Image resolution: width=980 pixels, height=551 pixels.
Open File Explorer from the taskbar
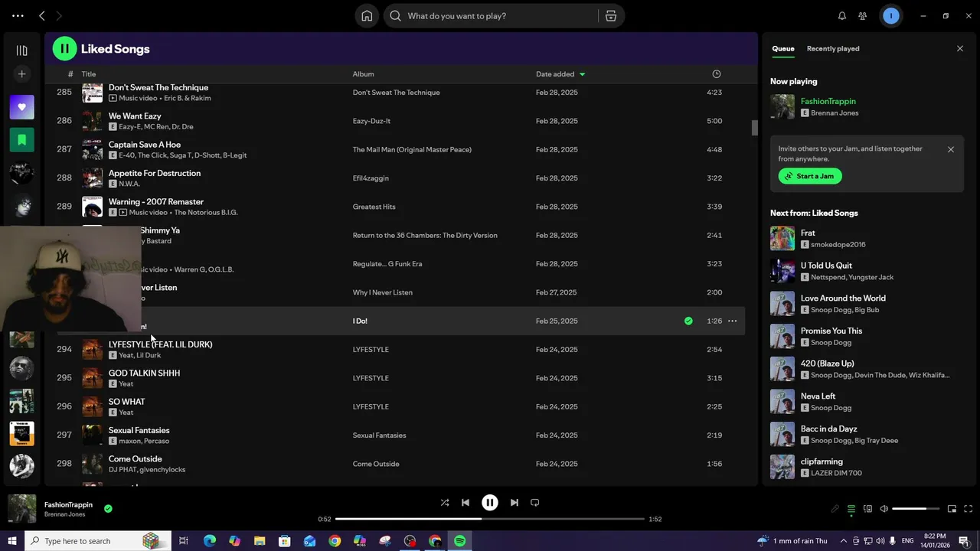pyautogui.click(x=260, y=541)
